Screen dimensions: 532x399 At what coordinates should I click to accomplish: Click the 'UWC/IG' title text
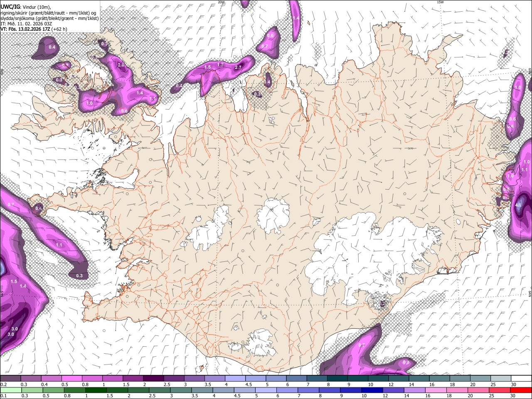(10, 7)
